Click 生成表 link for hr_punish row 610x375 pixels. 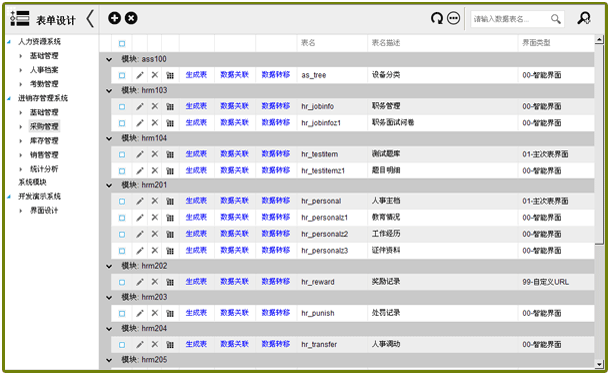[x=196, y=313]
